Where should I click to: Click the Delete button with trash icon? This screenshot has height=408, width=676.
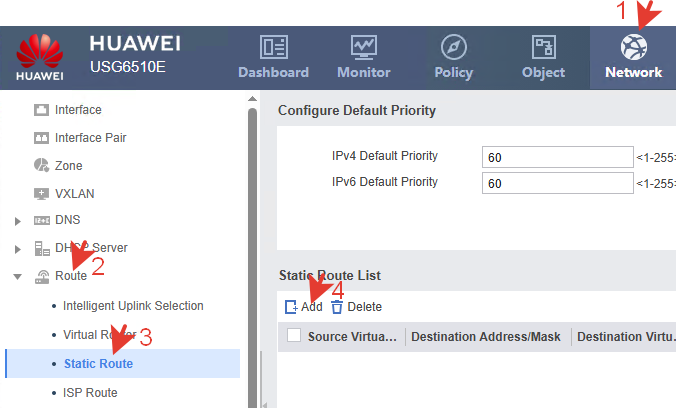356,307
